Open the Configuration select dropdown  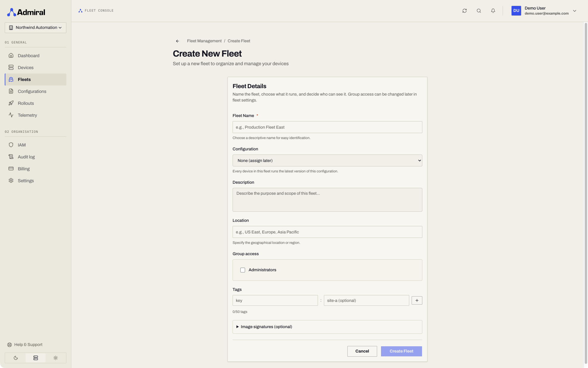(x=327, y=160)
